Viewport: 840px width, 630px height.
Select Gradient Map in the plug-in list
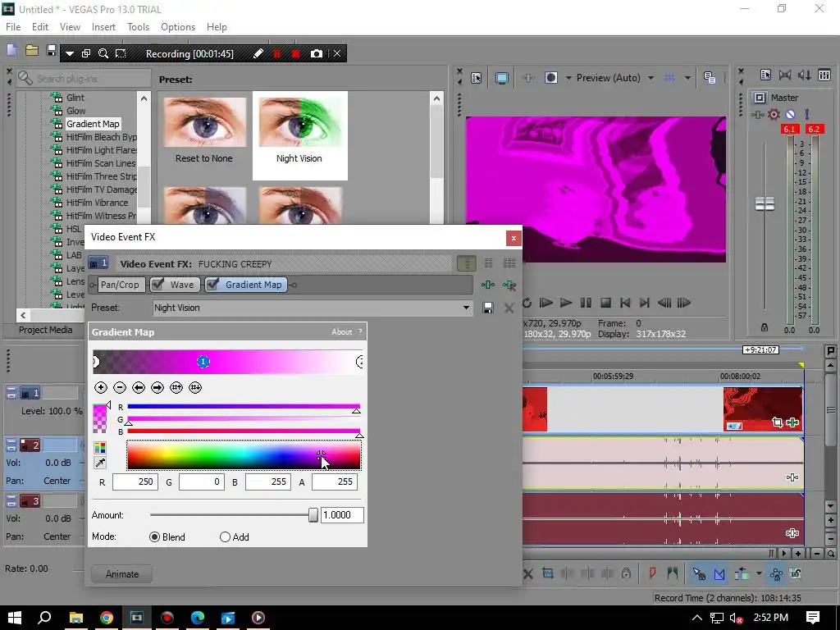click(93, 124)
